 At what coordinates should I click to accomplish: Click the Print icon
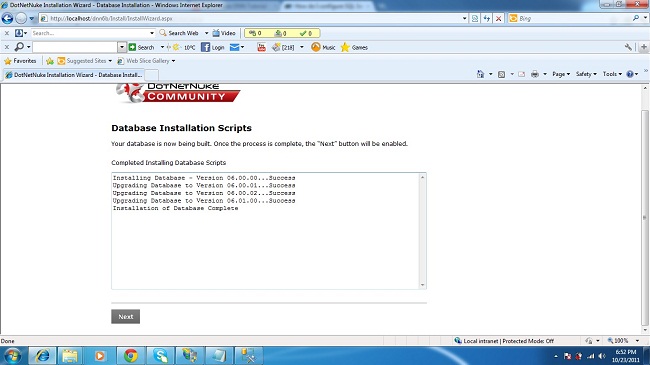click(x=535, y=74)
